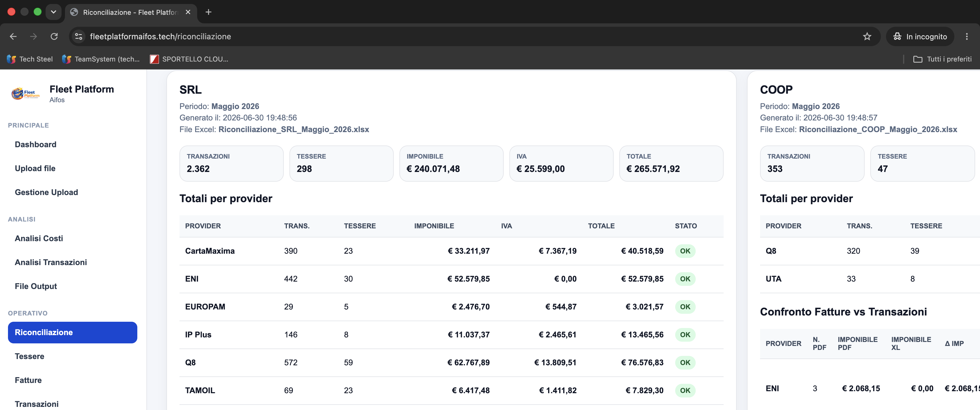The height and width of the screenshot is (410, 980).
Task: Open the TeamSystem bookmark
Action: coord(101,59)
